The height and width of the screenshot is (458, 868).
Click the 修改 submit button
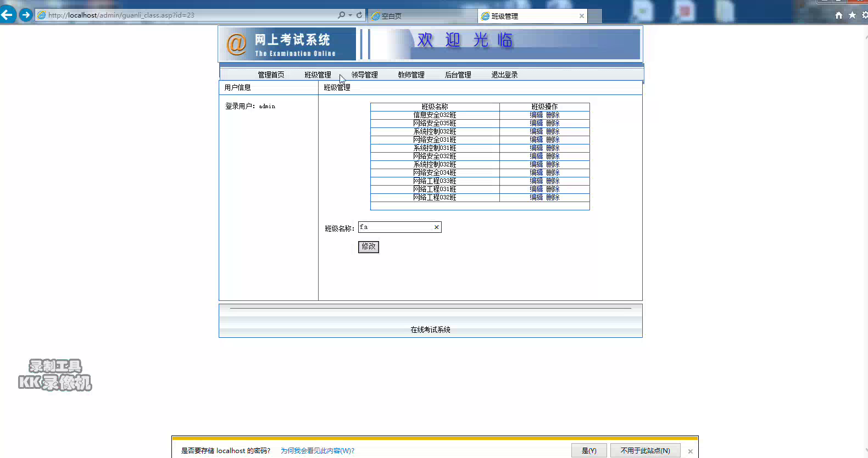coord(369,247)
